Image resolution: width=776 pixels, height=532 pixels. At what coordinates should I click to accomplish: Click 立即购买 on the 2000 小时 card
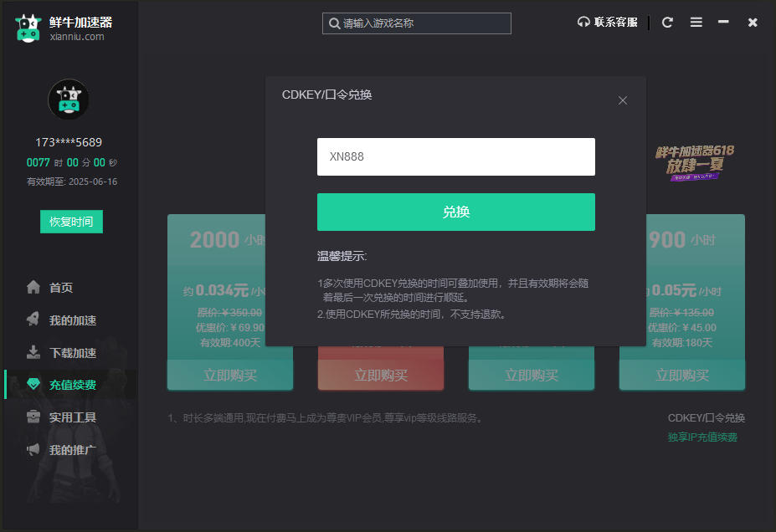[x=230, y=376]
